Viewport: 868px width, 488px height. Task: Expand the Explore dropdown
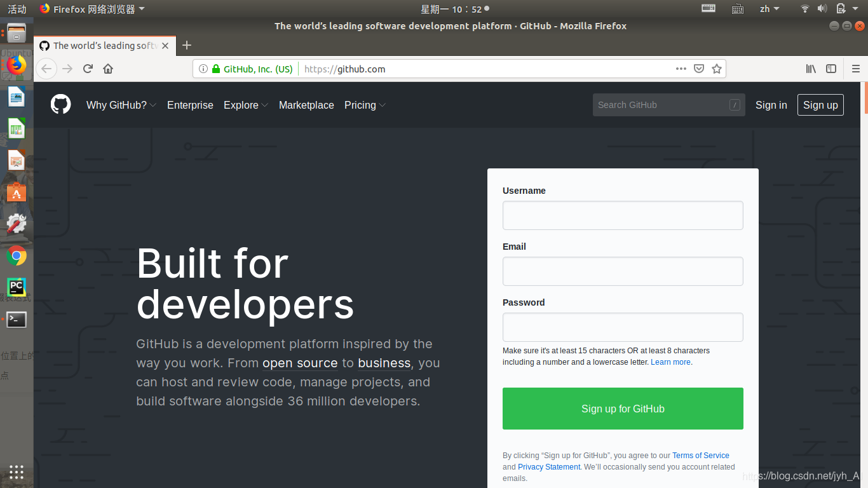coord(246,105)
